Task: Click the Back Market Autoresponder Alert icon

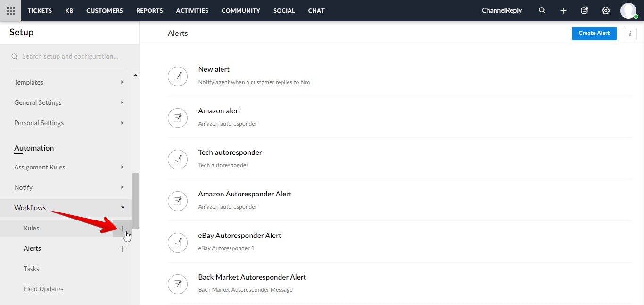Action: 178,284
